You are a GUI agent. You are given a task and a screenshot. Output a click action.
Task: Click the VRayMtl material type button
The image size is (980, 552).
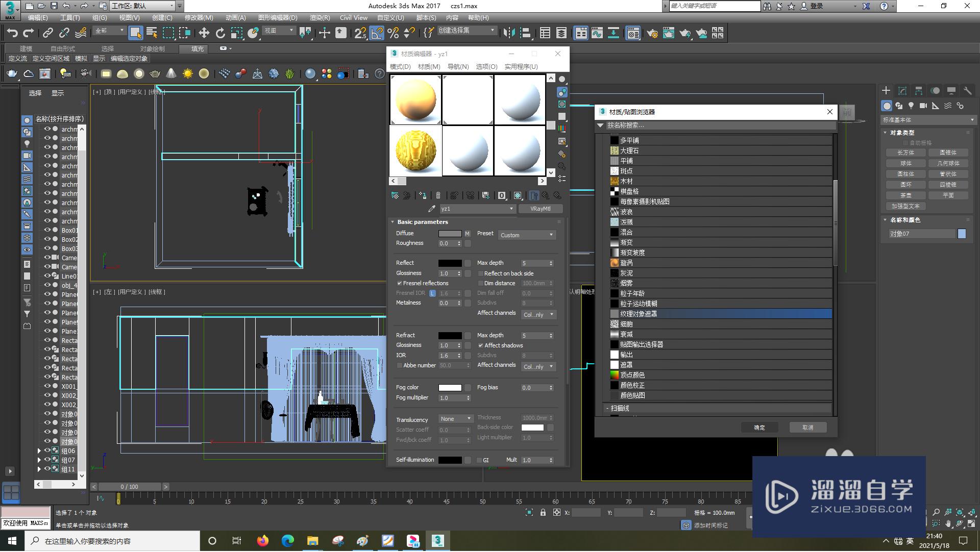[540, 209]
